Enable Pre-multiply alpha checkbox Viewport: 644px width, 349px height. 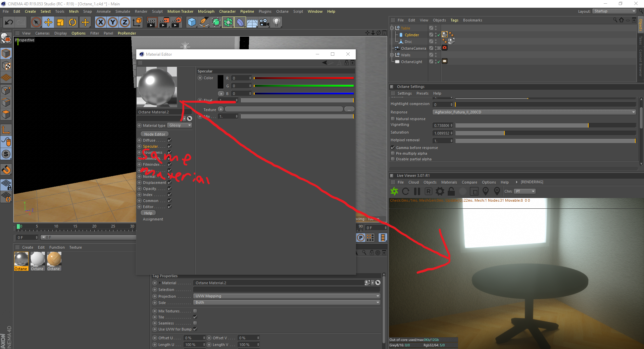click(393, 153)
